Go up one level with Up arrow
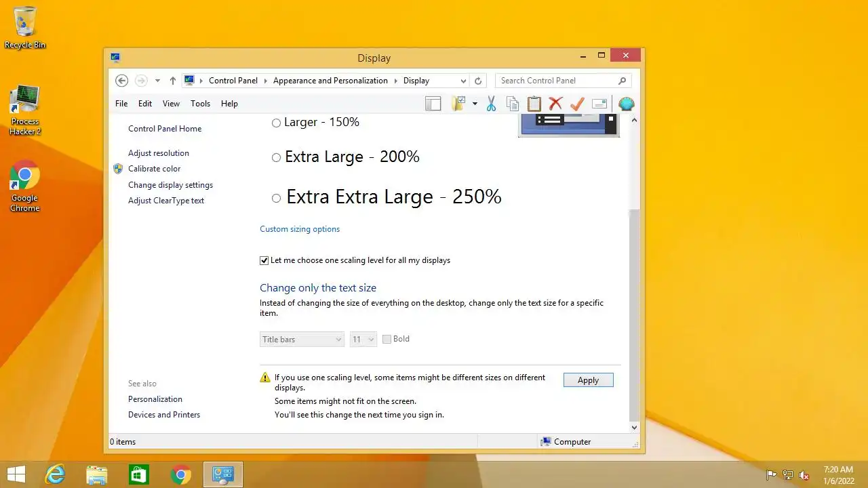Image resolution: width=868 pixels, height=488 pixels. pos(173,81)
